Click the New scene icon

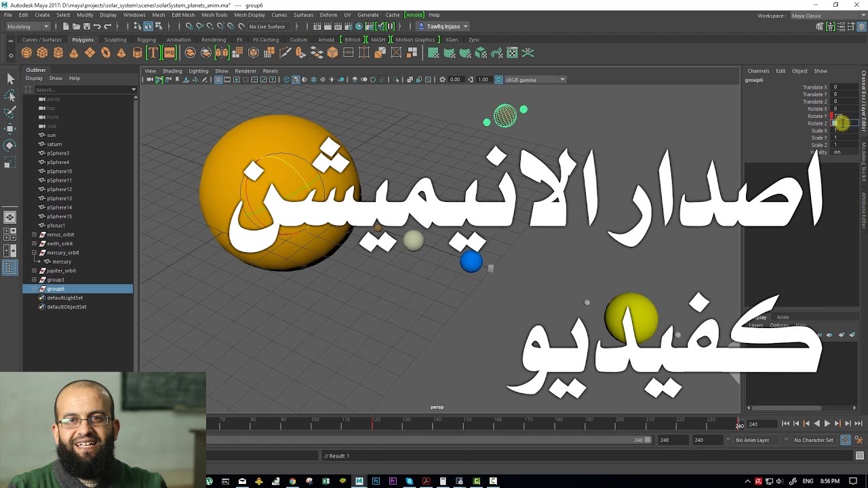(65, 26)
